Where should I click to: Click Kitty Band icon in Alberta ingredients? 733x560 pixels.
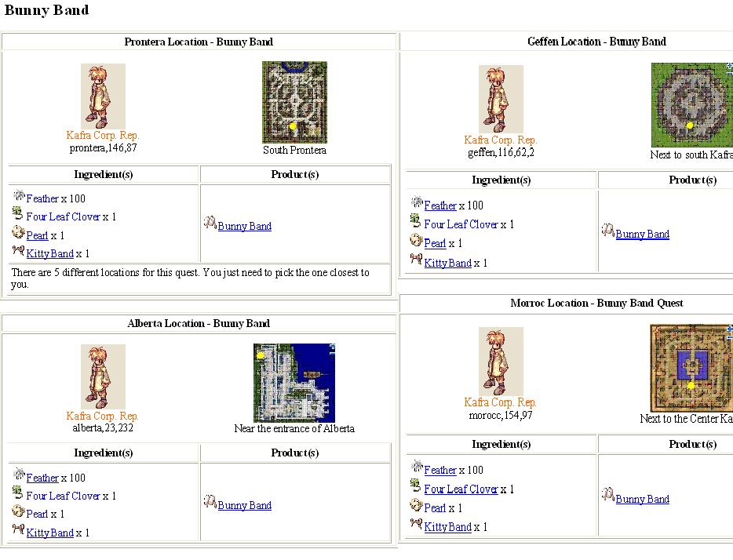[18, 529]
